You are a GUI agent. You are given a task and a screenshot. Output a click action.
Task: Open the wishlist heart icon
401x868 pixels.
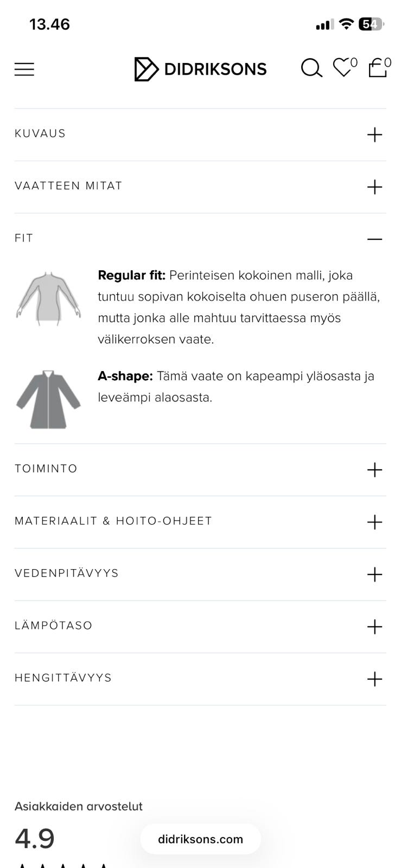click(343, 68)
